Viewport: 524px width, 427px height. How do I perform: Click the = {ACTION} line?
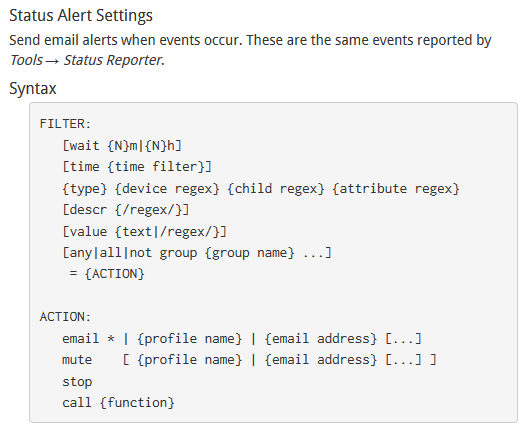[107, 274]
